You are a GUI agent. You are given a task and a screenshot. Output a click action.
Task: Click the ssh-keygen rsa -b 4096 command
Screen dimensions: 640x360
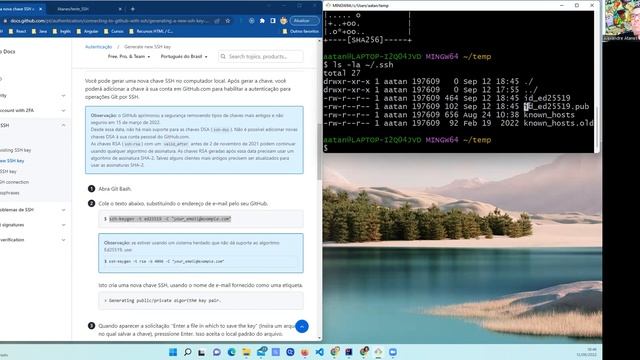tap(167, 261)
